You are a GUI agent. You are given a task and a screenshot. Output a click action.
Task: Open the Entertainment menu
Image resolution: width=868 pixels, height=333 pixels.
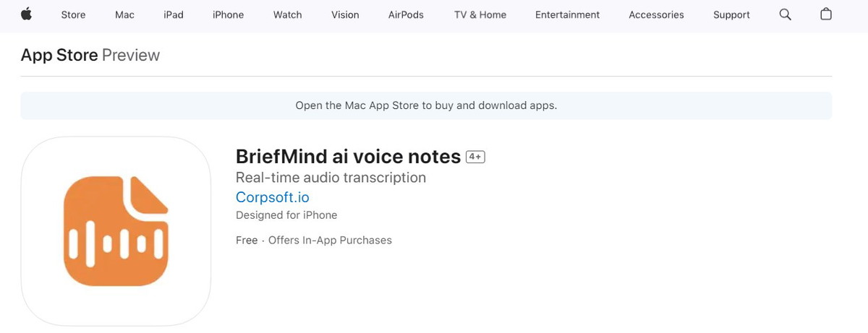pyautogui.click(x=567, y=14)
